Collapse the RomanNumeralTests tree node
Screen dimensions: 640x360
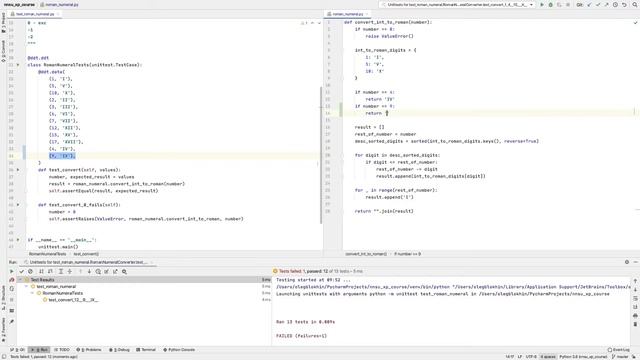32,293
